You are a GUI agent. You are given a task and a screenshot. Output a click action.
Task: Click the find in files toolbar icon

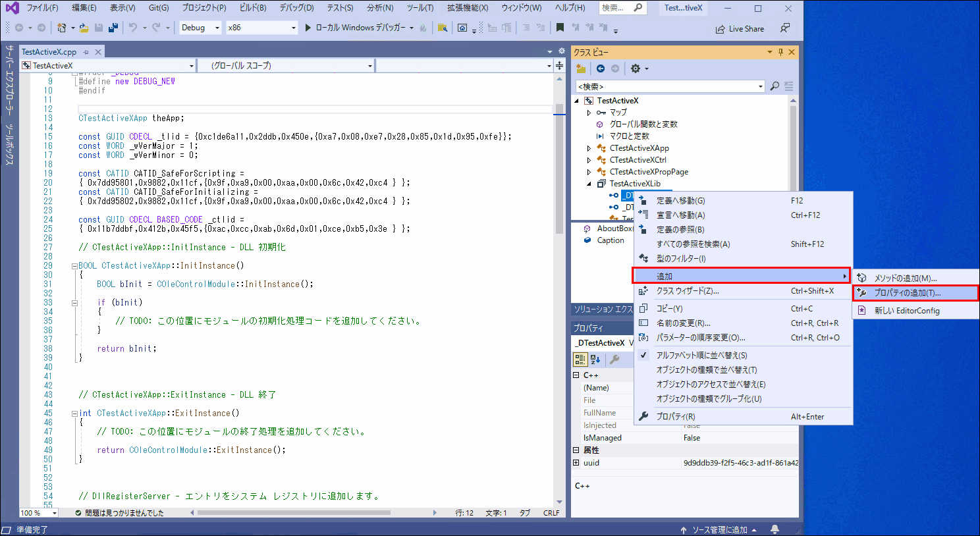(x=443, y=28)
